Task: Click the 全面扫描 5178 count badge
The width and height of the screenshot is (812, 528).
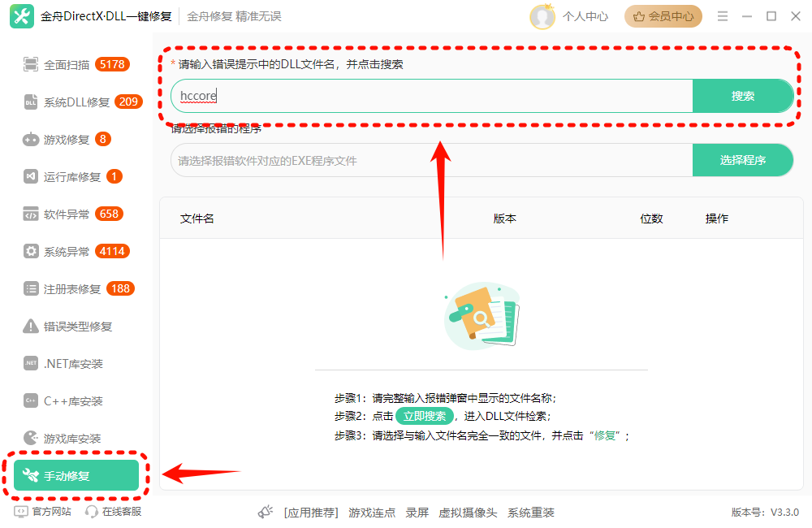Action: pyautogui.click(x=112, y=64)
